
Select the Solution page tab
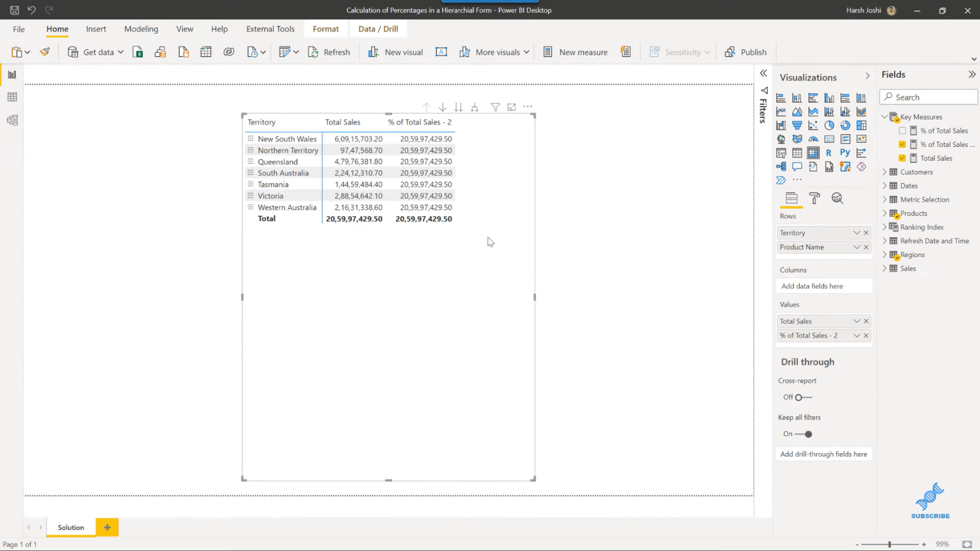point(71,527)
